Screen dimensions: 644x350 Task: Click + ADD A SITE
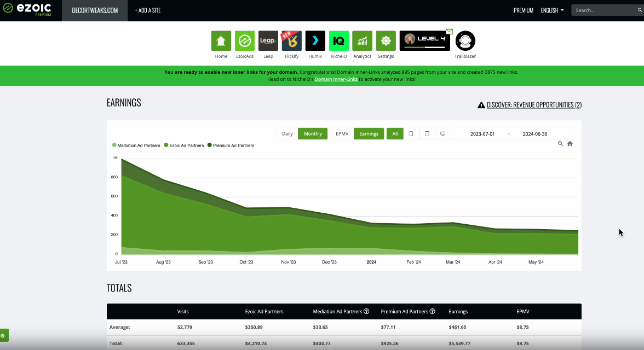click(148, 10)
